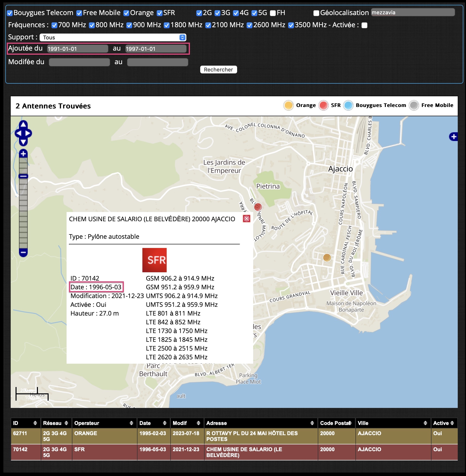The width and height of the screenshot is (466, 476).
Task: Toggle the 4G checkbox
Action: tap(236, 13)
